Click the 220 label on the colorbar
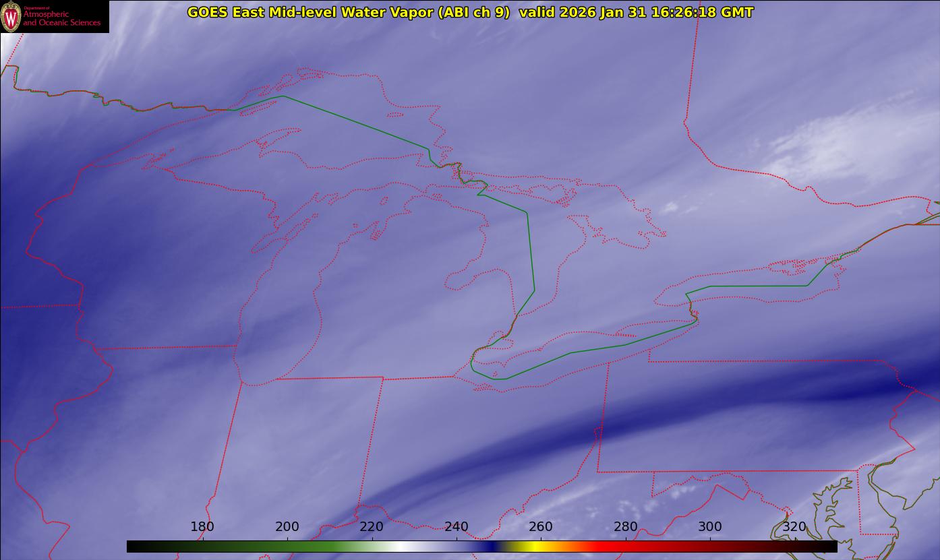The height and width of the screenshot is (560, 940). pos(372,526)
